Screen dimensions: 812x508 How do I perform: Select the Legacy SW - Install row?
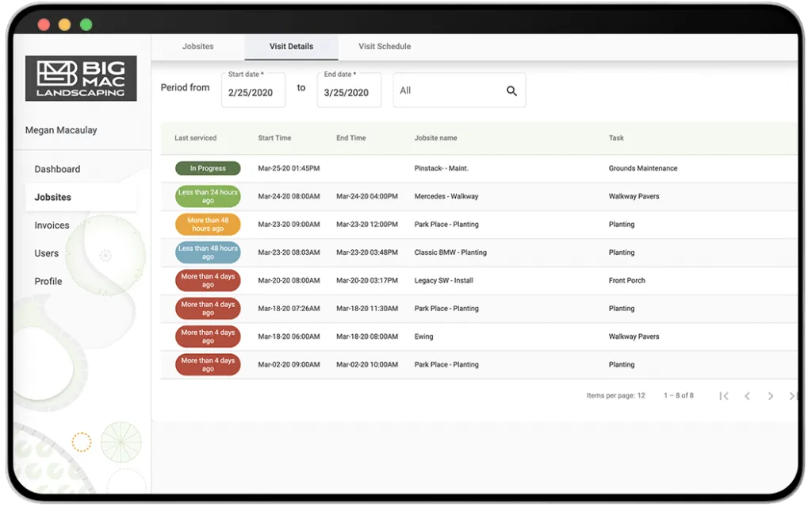click(479, 280)
